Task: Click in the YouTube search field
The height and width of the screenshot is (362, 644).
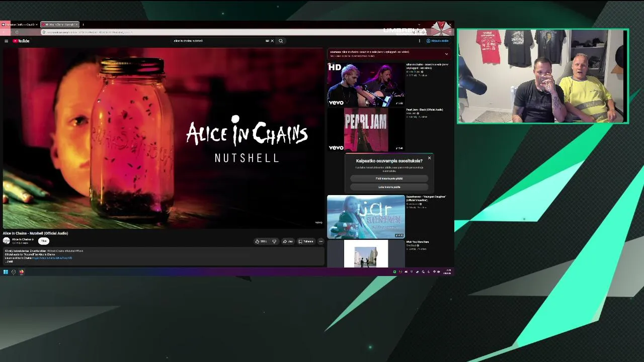Action: [x=219, y=41]
